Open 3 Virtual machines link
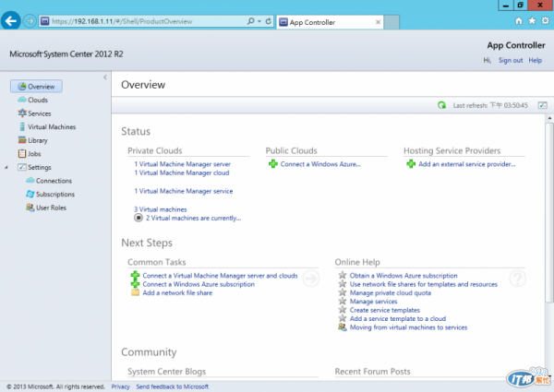This screenshot has height=392, width=554. coord(161,209)
